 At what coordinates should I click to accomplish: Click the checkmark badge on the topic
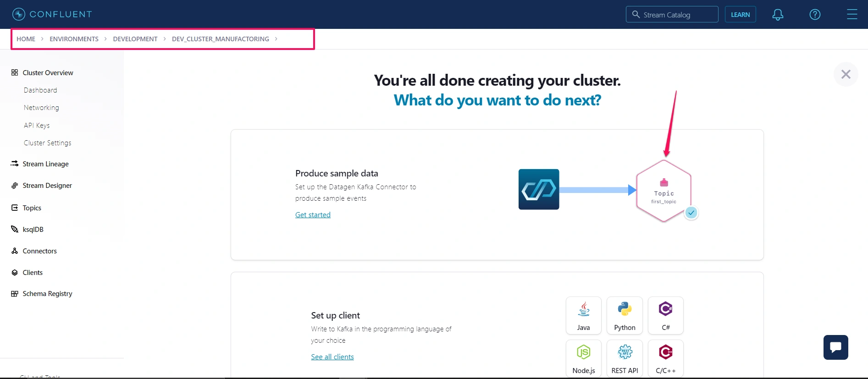click(x=691, y=213)
